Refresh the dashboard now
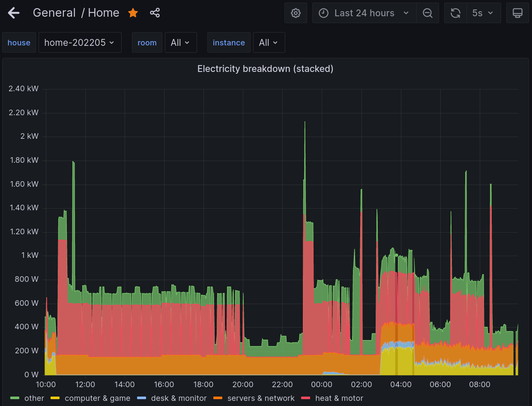Viewport: 532px width, 406px height. pyautogui.click(x=455, y=13)
